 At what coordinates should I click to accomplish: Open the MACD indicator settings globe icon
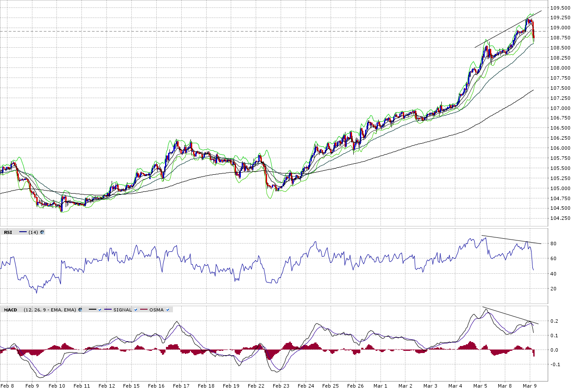click(80, 310)
